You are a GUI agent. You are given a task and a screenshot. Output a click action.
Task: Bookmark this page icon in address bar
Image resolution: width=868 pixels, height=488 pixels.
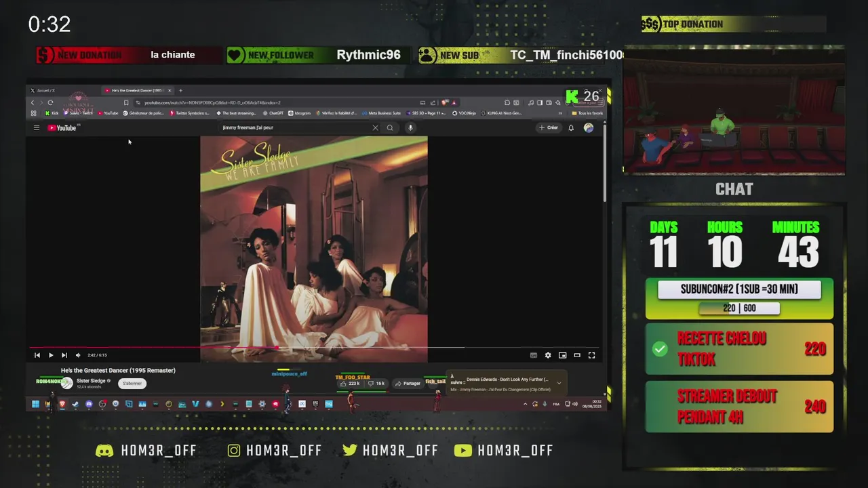coord(126,103)
